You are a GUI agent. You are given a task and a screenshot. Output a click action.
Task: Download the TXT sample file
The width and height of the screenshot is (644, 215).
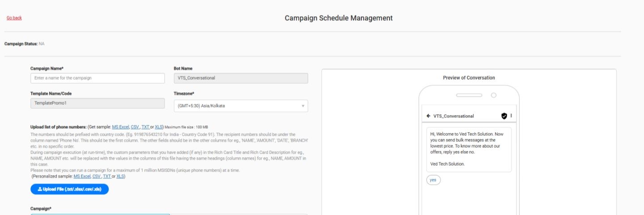(145, 127)
